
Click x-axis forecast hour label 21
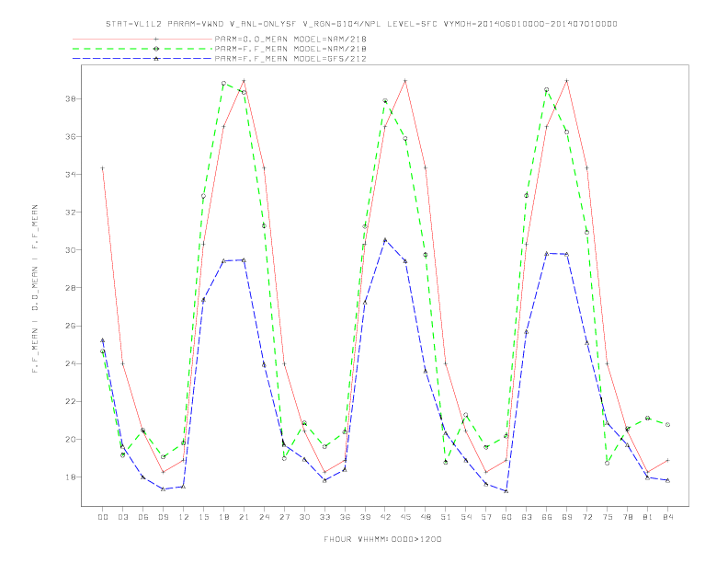[244, 517]
